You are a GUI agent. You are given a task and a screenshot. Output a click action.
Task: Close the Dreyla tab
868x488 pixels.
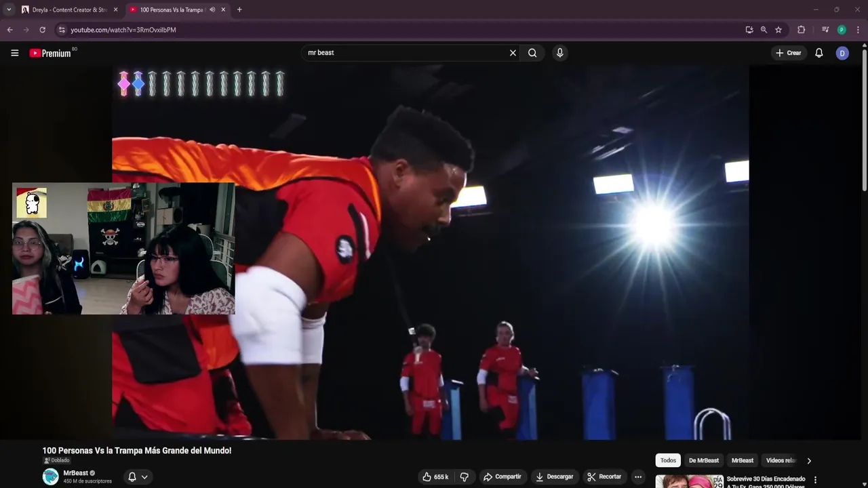115,9
